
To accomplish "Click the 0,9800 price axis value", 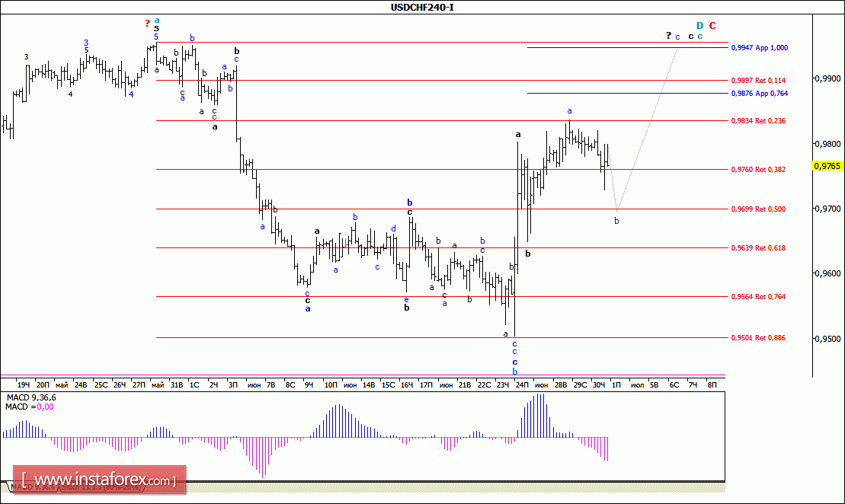I will 827,144.
